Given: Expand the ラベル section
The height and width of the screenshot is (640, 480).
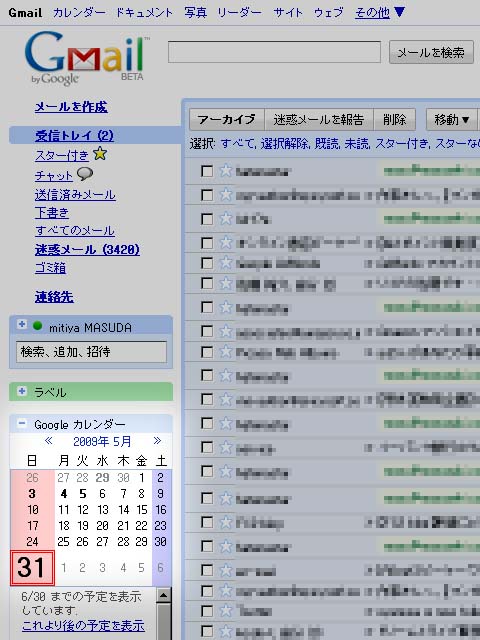Looking at the screenshot, I should (x=22, y=391).
